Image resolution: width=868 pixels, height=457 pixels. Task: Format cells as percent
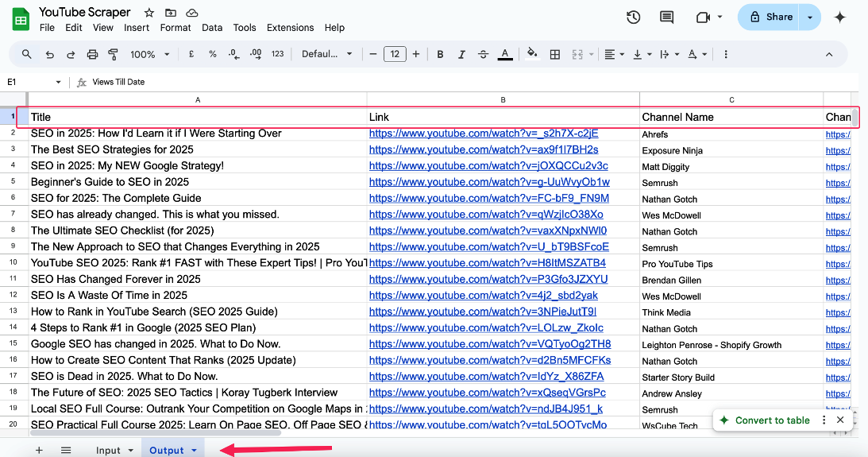coord(213,54)
